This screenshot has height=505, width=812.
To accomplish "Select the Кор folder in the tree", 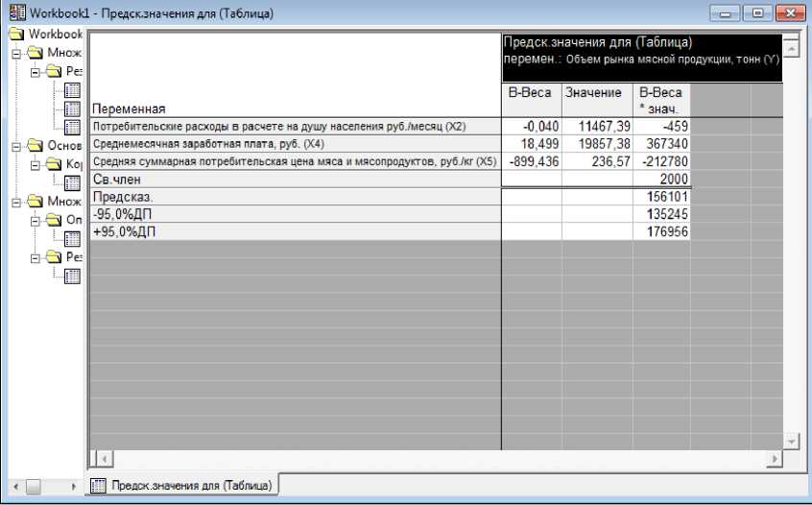I will tap(55, 164).
